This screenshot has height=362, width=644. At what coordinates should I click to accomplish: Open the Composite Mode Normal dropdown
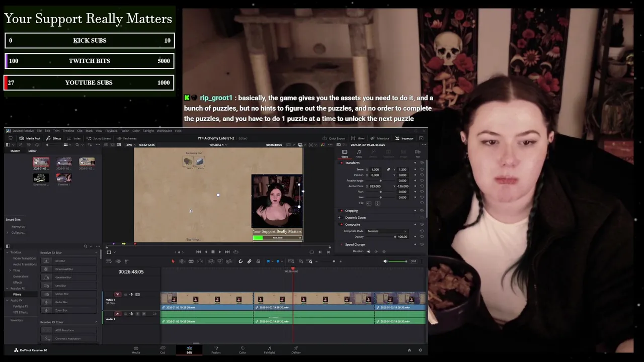[387, 231]
